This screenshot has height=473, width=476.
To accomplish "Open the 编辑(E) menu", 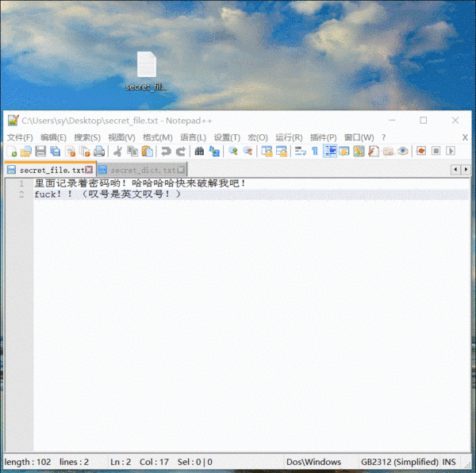I will click(x=53, y=137).
